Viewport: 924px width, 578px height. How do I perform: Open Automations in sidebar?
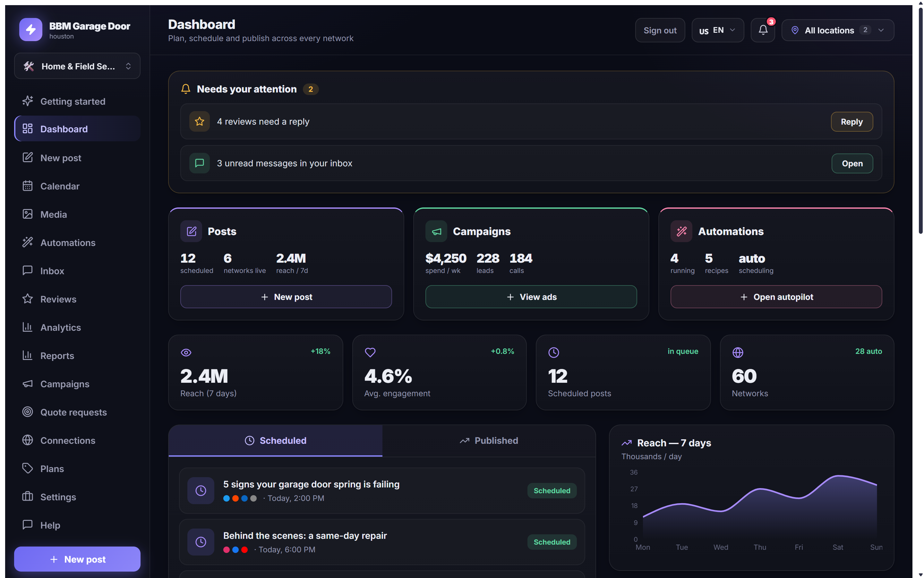pyautogui.click(x=77, y=242)
